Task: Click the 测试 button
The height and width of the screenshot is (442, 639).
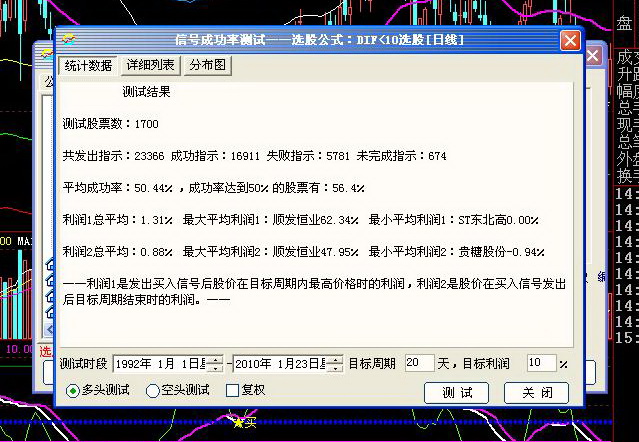Action: coord(456,393)
